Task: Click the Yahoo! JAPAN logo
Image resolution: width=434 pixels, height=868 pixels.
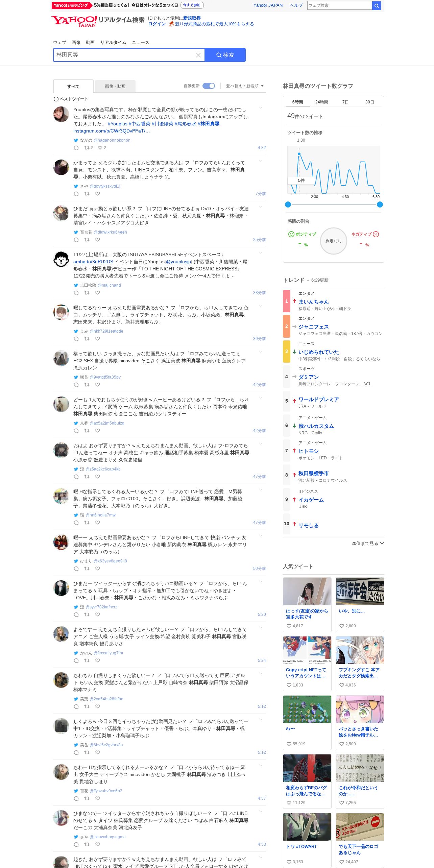Action: coord(74,21)
